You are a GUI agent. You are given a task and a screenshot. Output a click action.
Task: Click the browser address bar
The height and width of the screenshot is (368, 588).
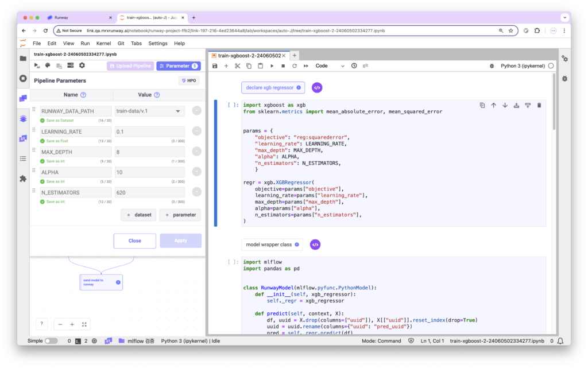click(x=287, y=31)
